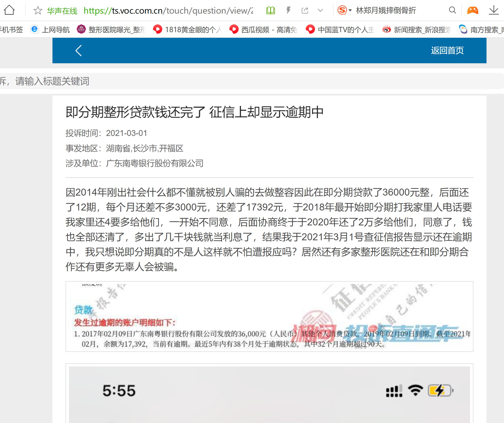Screen dimensions: 504x423
Task: Open 新闻搜索_新浪搜索 bookmark
Action: pyautogui.click(x=417, y=30)
